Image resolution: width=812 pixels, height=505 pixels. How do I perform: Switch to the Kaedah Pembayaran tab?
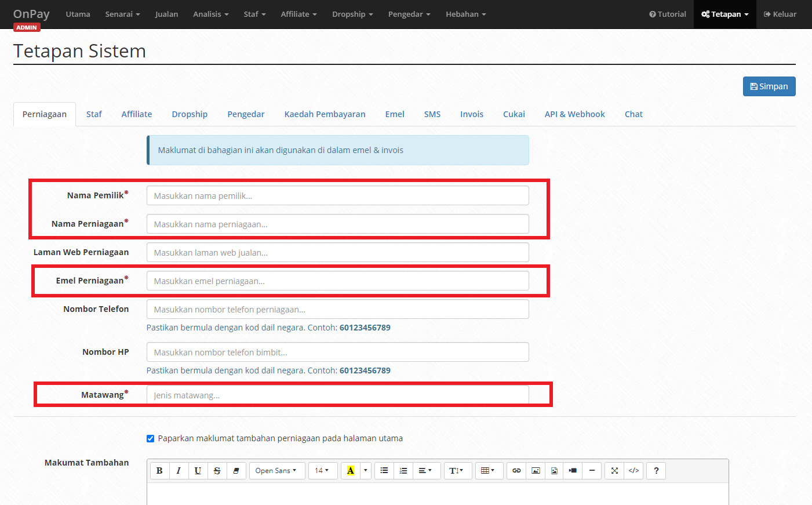[x=325, y=114]
